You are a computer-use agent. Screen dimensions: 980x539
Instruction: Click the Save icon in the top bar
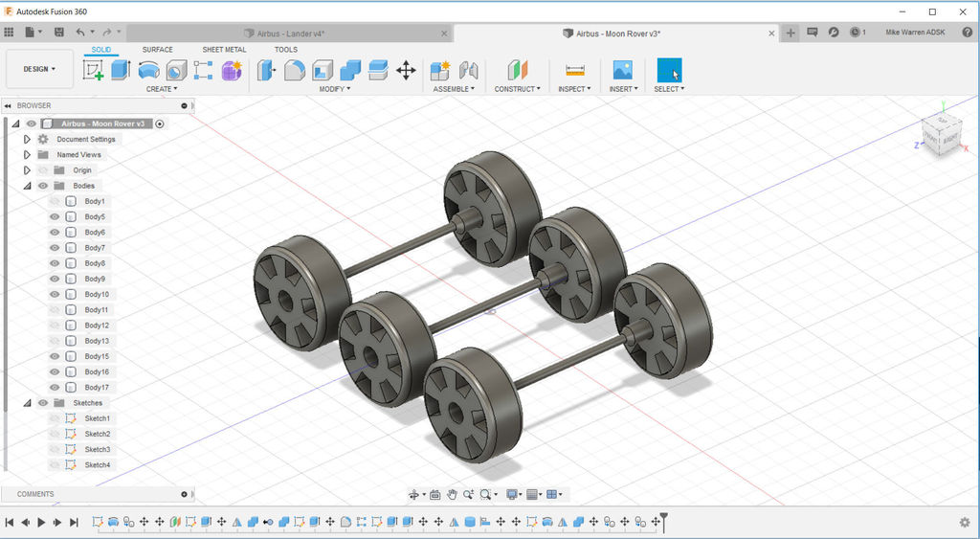[x=59, y=32]
